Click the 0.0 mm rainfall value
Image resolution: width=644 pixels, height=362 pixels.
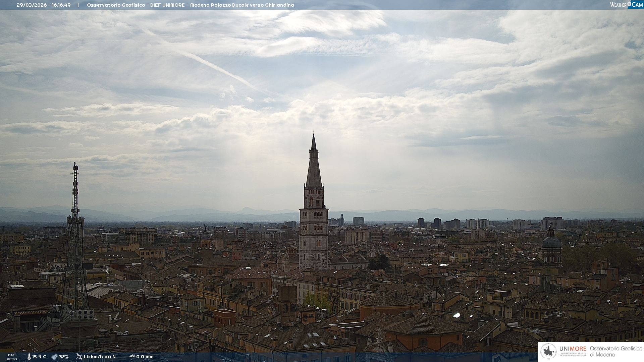point(145,357)
